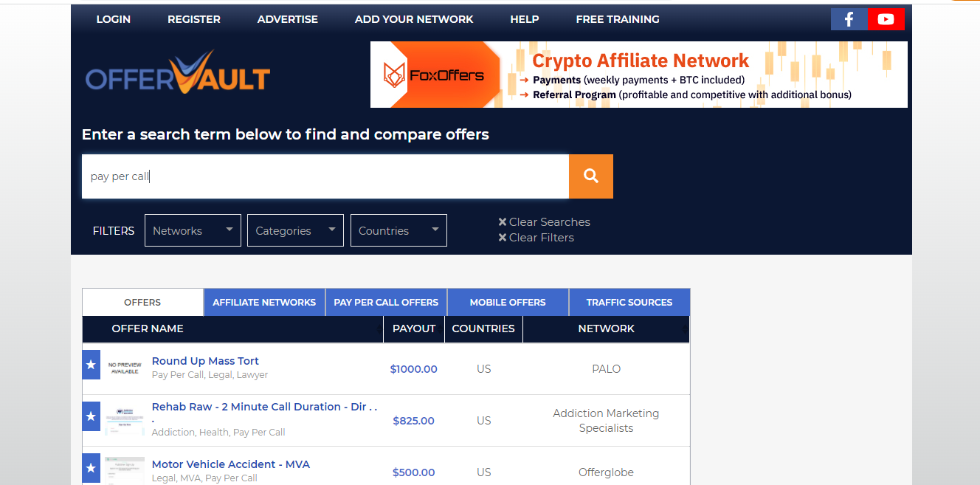Select the OFFERS tab
This screenshot has width=980, height=485.
tap(142, 302)
